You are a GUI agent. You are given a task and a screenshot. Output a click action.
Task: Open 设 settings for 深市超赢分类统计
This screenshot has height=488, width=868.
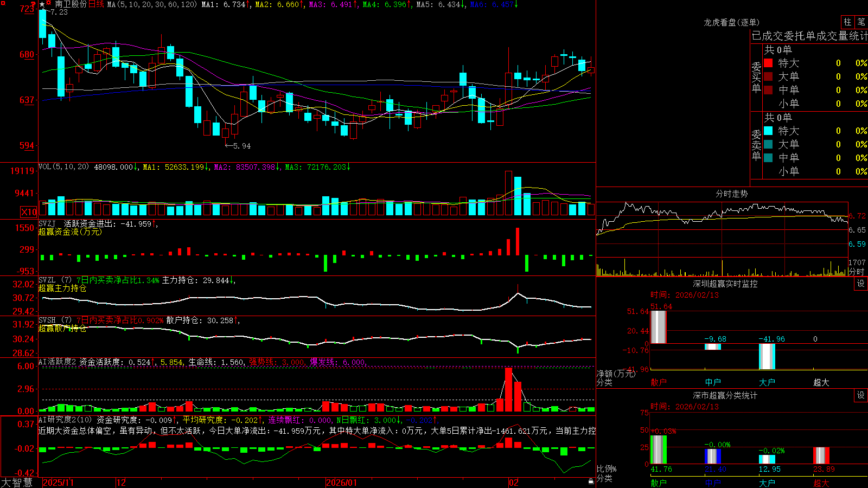coord(861,395)
